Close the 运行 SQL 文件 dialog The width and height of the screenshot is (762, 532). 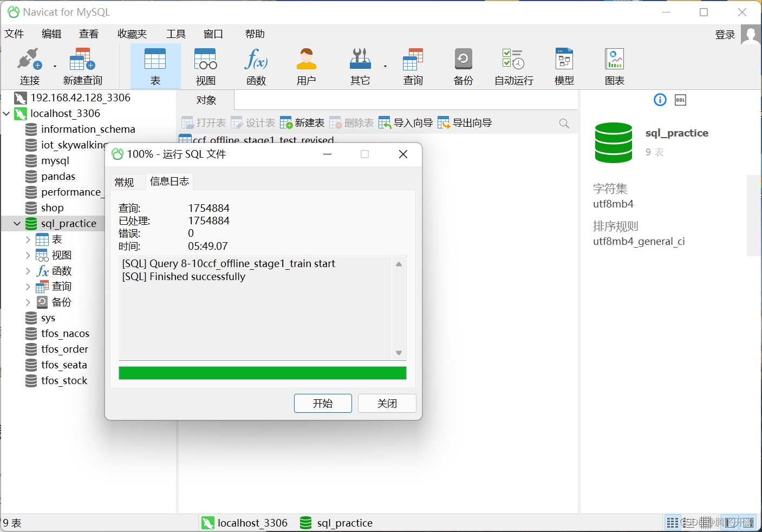403,154
